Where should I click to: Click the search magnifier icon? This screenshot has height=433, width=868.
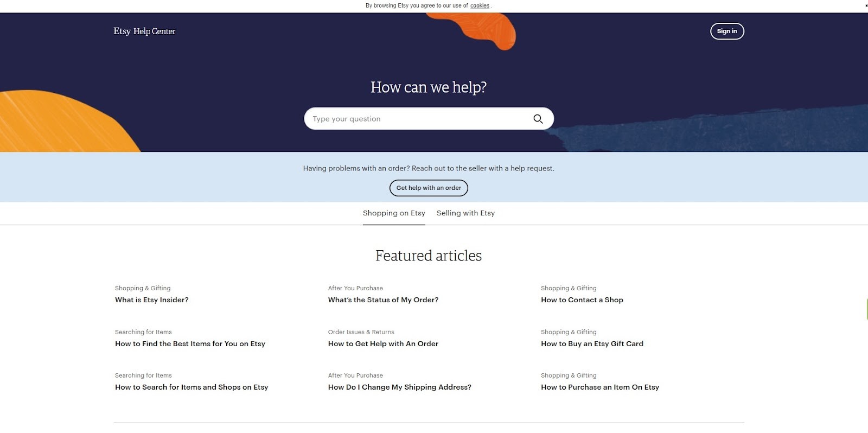pos(538,119)
